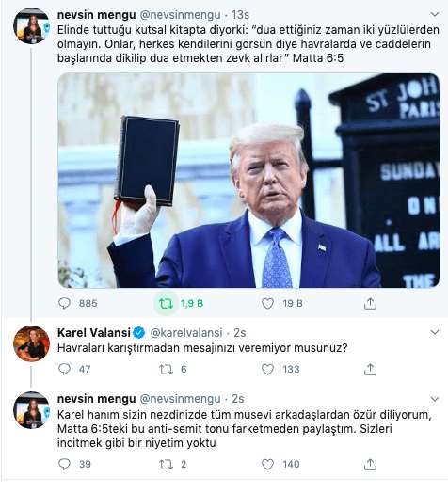The height and width of the screenshot is (493, 448).
Task: Expand options chevron on first tweet
Action: tap(435, 14)
